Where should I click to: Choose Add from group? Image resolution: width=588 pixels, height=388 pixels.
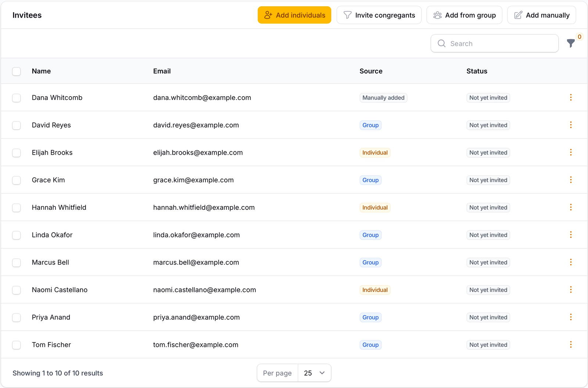(464, 15)
